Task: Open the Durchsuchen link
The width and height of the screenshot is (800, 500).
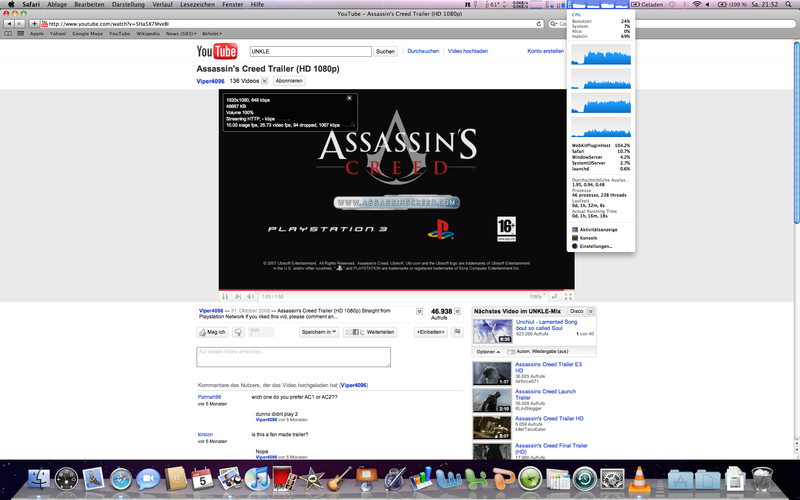Action: click(423, 51)
